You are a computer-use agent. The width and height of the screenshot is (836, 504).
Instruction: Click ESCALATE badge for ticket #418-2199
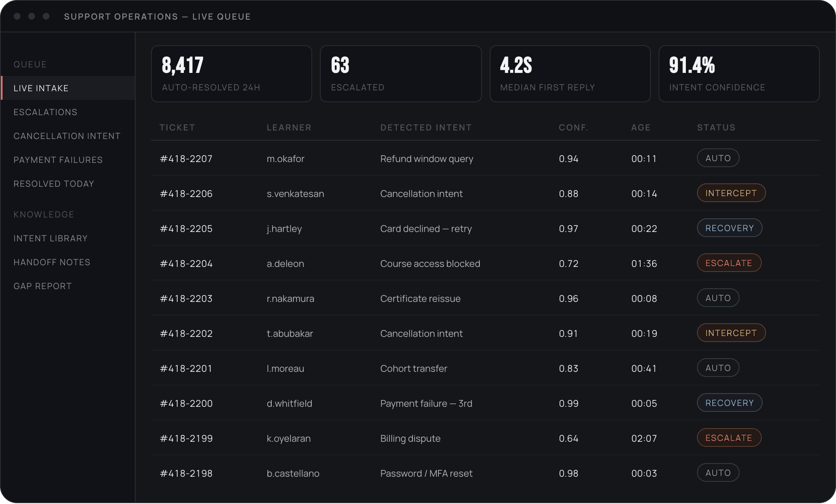coord(729,438)
